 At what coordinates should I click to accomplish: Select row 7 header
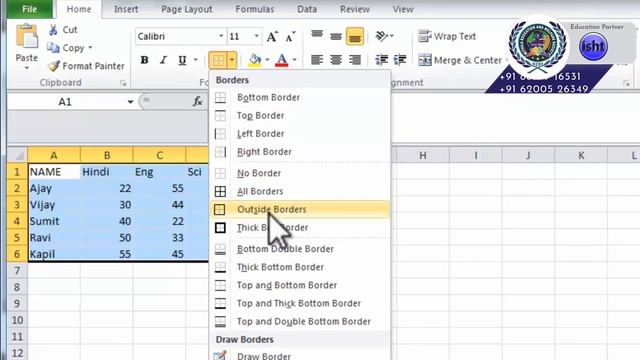pyautogui.click(x=17, y=271)
